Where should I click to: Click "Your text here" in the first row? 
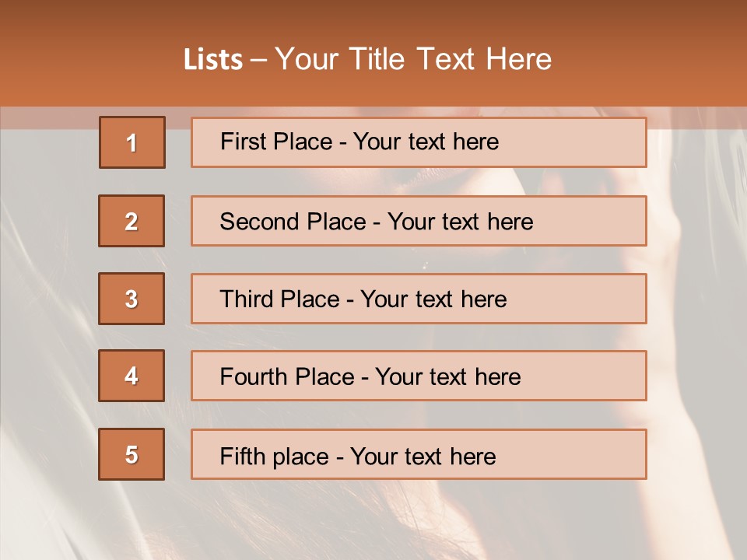(426, 142)
